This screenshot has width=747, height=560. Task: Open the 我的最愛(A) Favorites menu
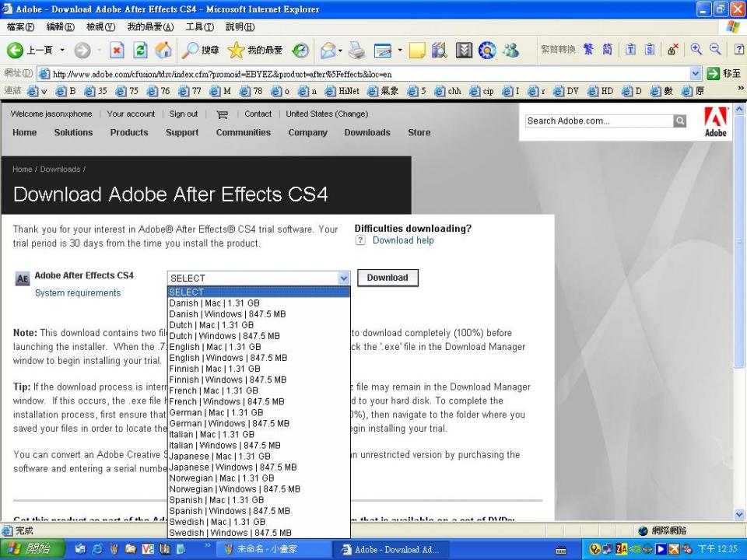[150, 27]
